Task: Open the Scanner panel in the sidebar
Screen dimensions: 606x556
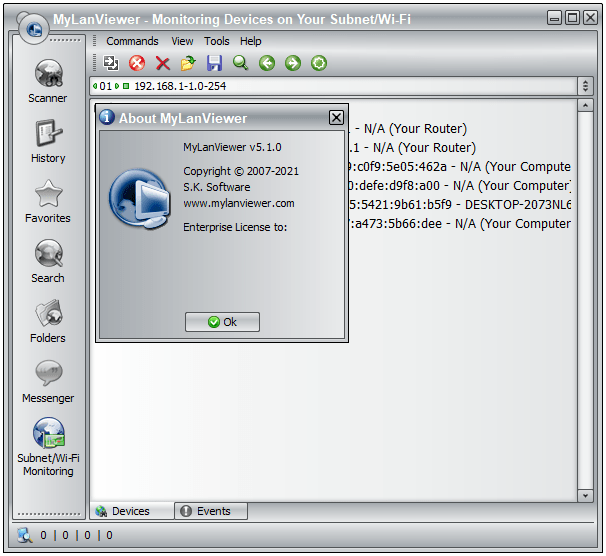Action: [x=48, y=81]
